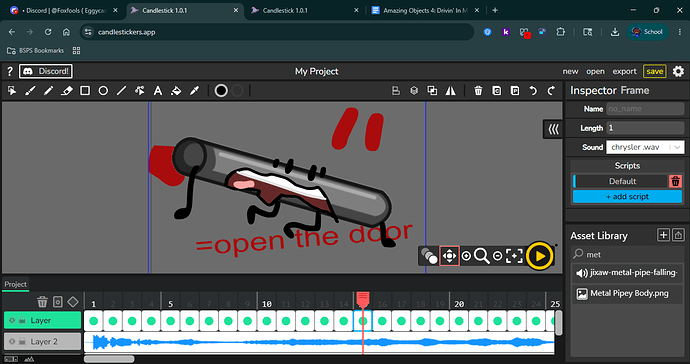
Task: Open the help question mark
Action: [10, 71]
